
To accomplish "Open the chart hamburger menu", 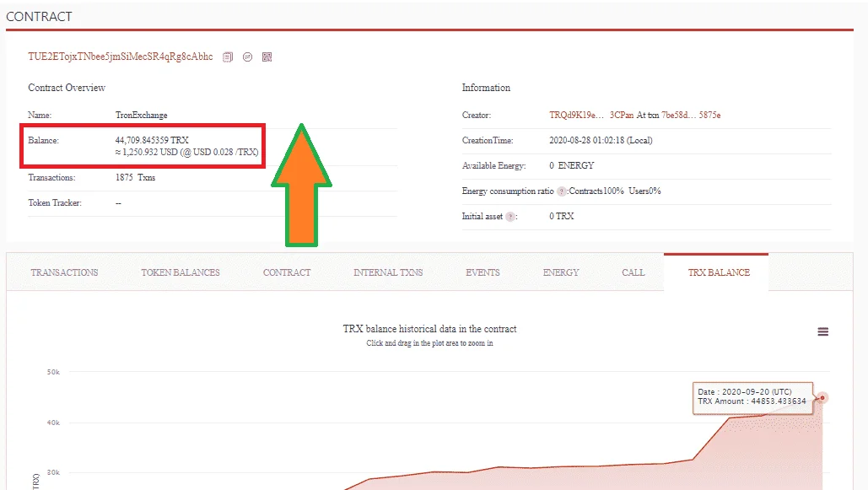I will pyautogui.click(x=823, y=331).
